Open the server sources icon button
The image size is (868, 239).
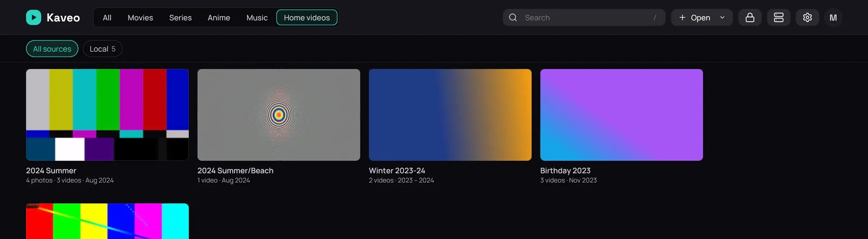(778, 17)
